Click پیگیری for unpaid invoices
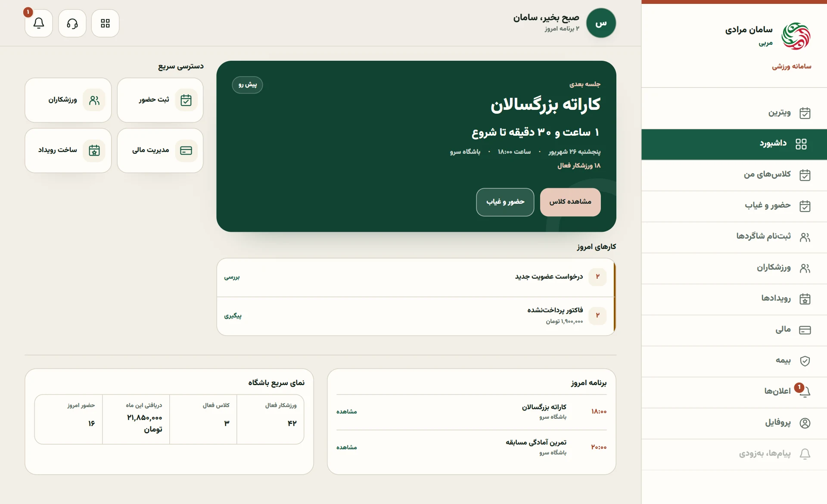The image size is (827, 504). click(x=233, y=316)
